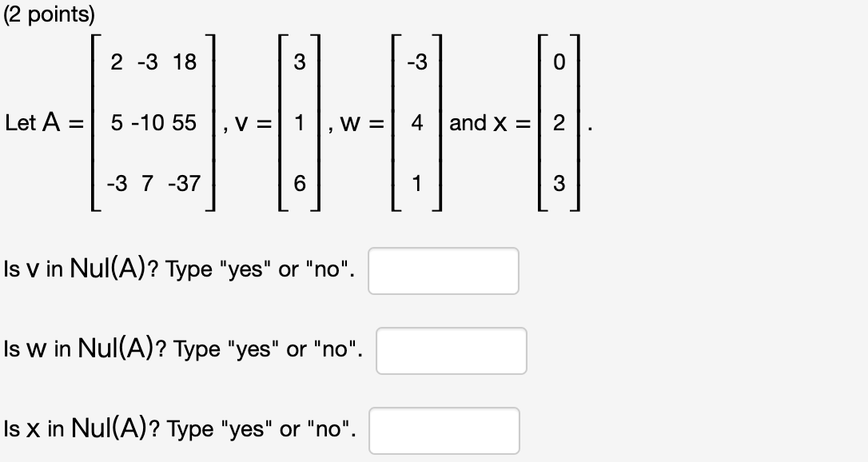Click the (2 points) label
The width and height of the screenshot is (868, 462).
(x=50, y=13)
